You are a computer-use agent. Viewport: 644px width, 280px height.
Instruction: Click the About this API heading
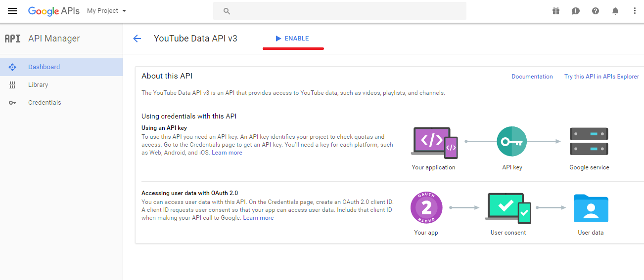(167, 76)
